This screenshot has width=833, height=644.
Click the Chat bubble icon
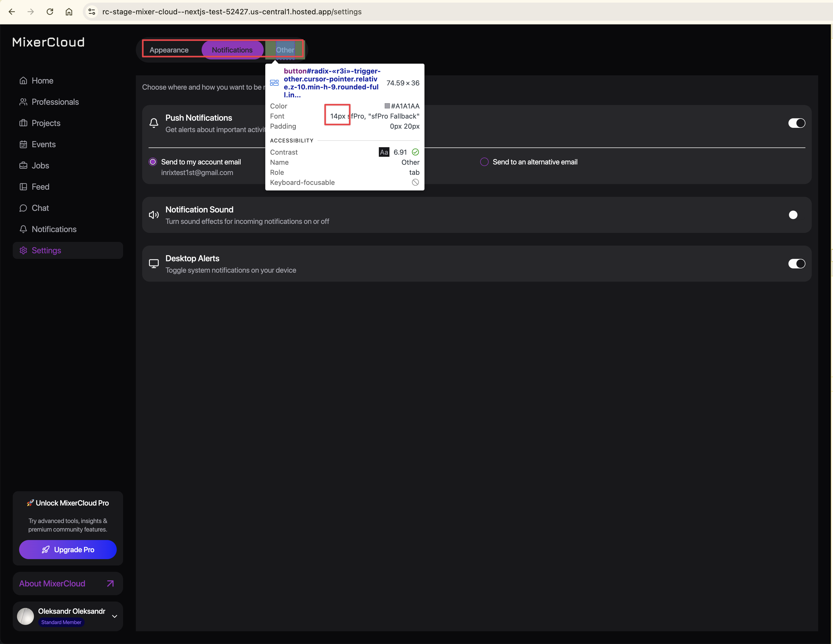coord(23,208)
